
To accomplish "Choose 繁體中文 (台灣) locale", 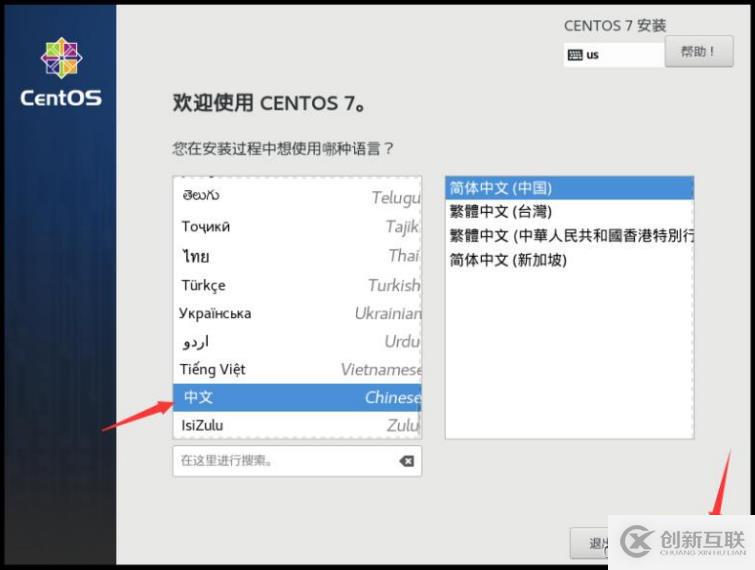I will click(x=570, y=211).
